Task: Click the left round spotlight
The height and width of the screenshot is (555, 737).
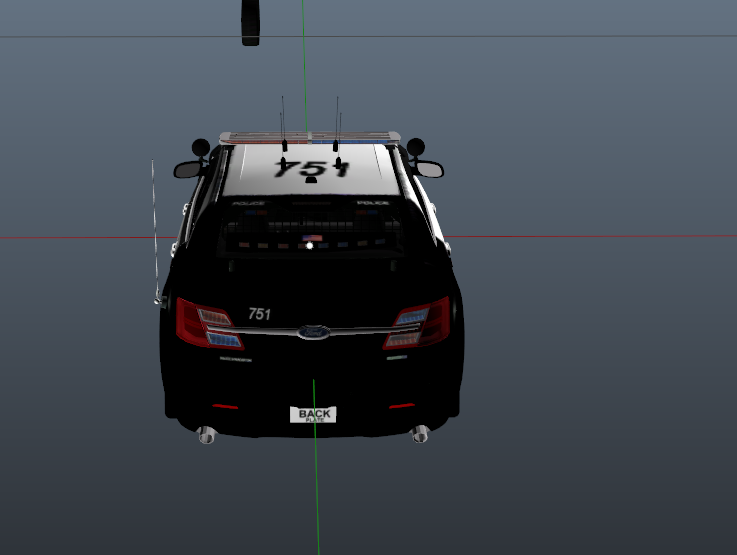Action: [200, 147]
